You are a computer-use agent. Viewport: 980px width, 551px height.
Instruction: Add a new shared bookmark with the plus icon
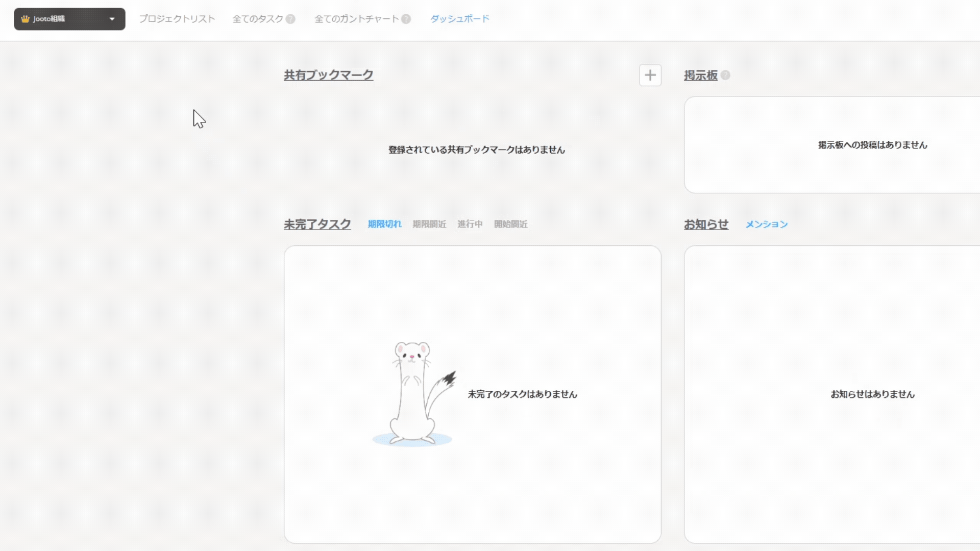click(x=650, y=75)
